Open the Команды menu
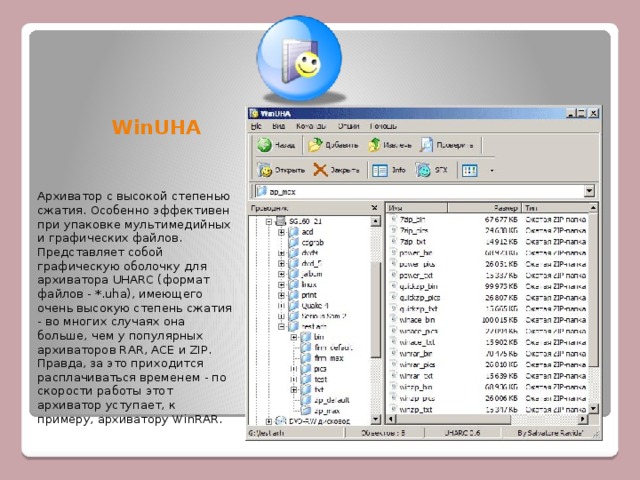 pyautogui.click(x=311, y=126)
